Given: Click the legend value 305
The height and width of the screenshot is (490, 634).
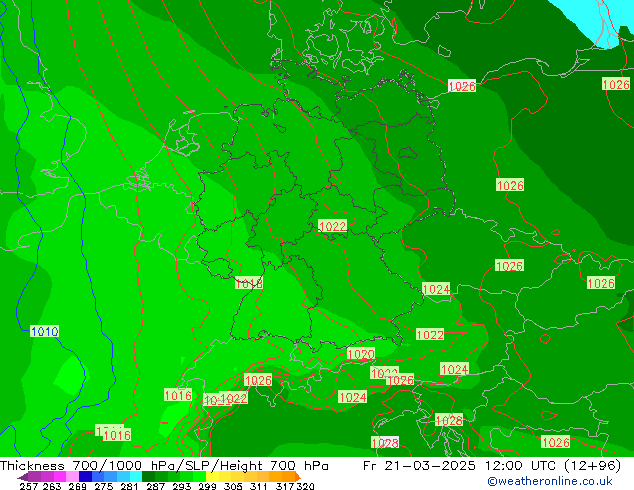Looking at the screenshot, I should [x=233, y=486].
